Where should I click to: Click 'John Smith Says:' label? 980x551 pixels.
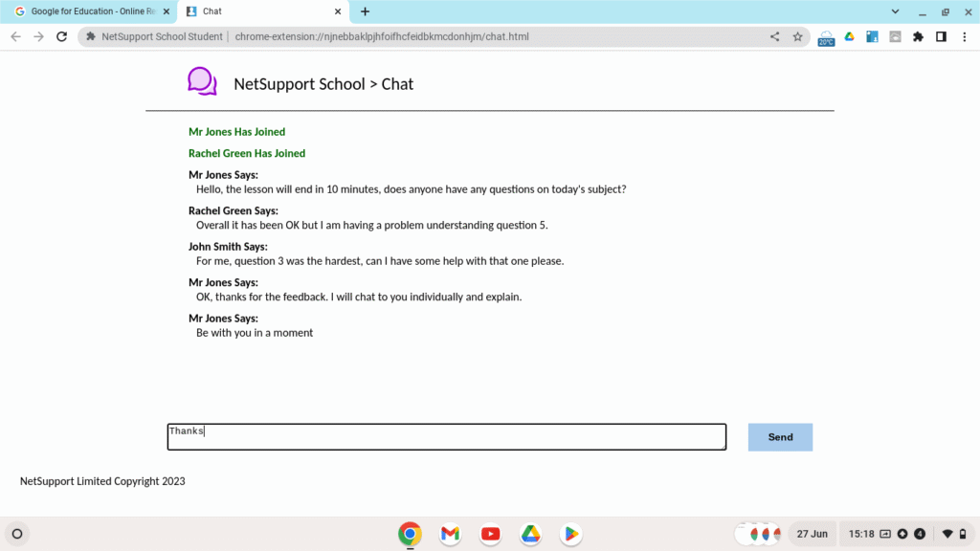(228, 247)
